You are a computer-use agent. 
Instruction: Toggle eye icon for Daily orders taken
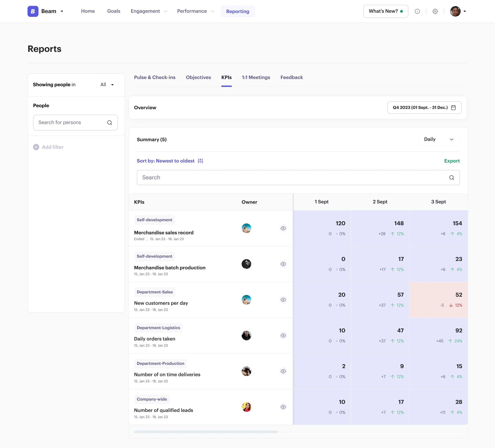tap(283, 335)
